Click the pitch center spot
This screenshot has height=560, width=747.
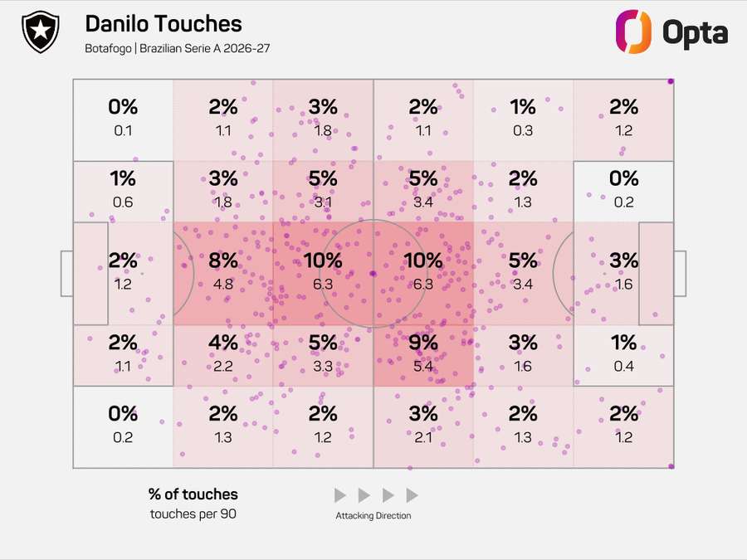373,274
